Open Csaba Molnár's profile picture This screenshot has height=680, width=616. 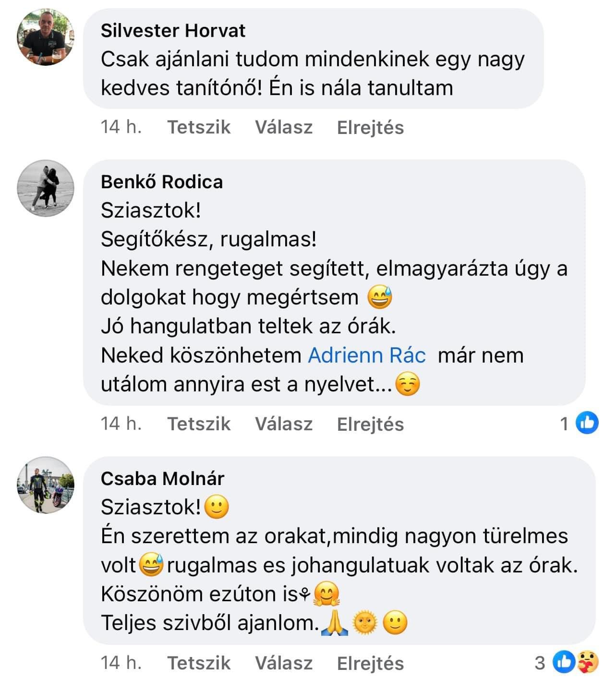[x=46, y=485]
